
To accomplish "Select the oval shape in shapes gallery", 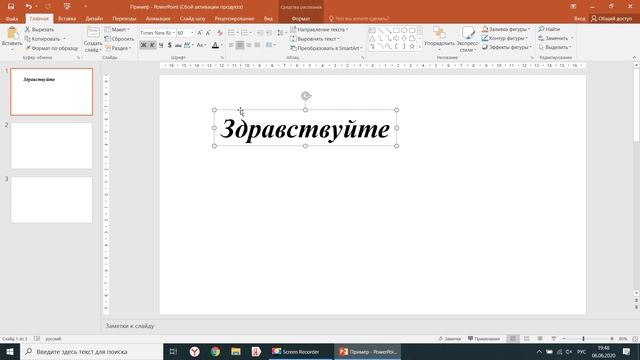I will point(404,30).
